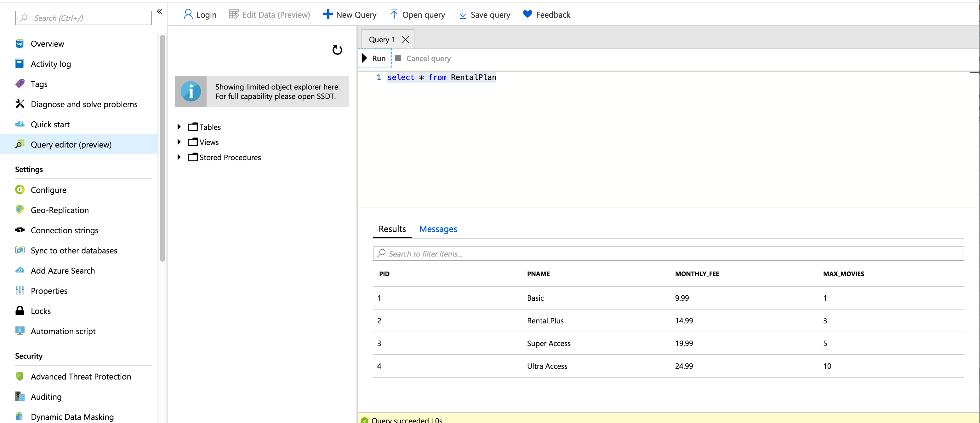This screenshot has width=980, height=423.
Task: Click the Run play triangle icon
Action: click(364, 58)
